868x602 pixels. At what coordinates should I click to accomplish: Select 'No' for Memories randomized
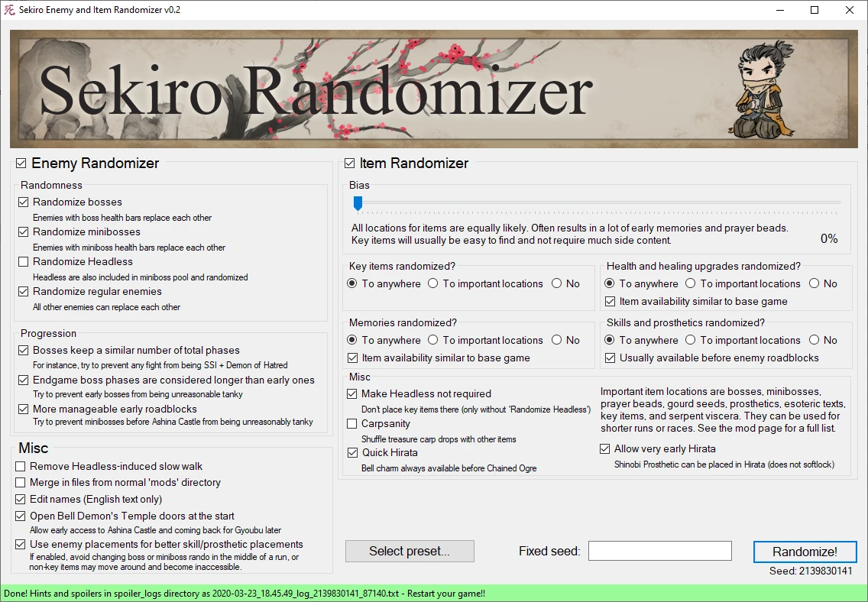(556, 340)
